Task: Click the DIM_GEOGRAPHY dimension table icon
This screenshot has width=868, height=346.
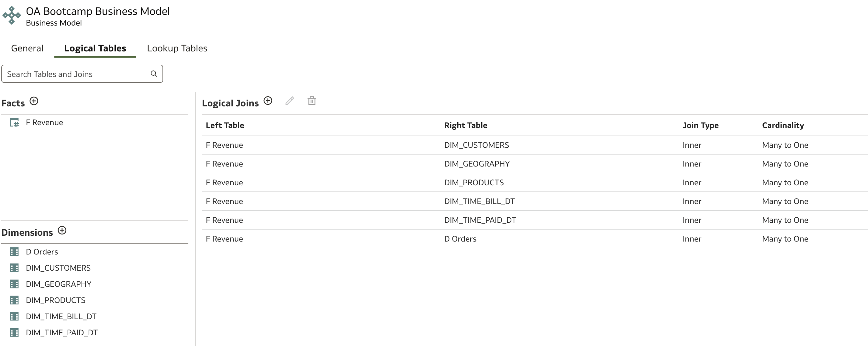Action: (14, 284)
